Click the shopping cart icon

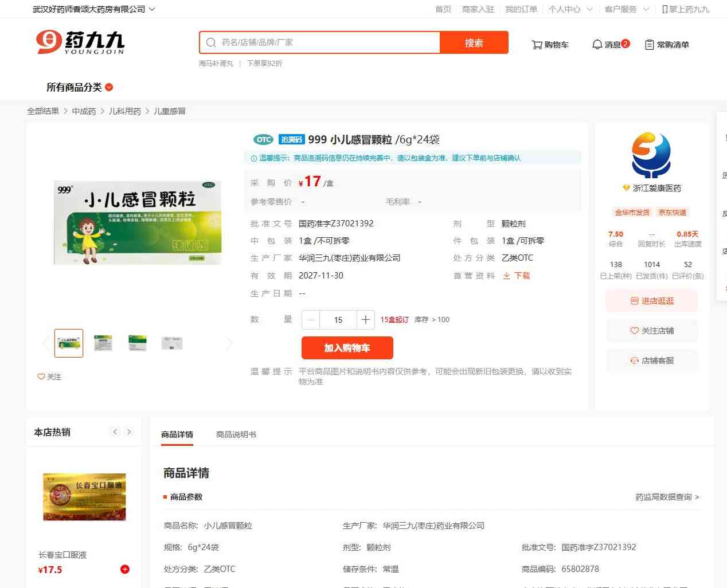coord(537,45)
